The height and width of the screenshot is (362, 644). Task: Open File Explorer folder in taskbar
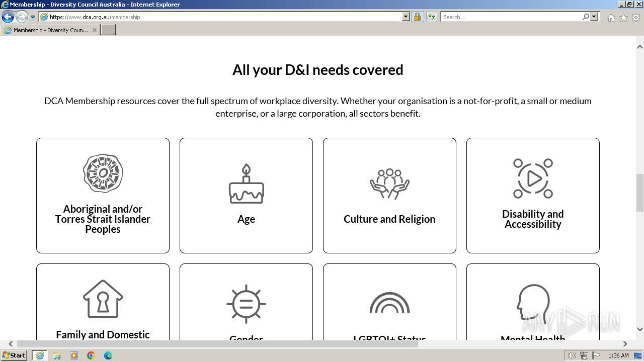(x=57, y=355)
